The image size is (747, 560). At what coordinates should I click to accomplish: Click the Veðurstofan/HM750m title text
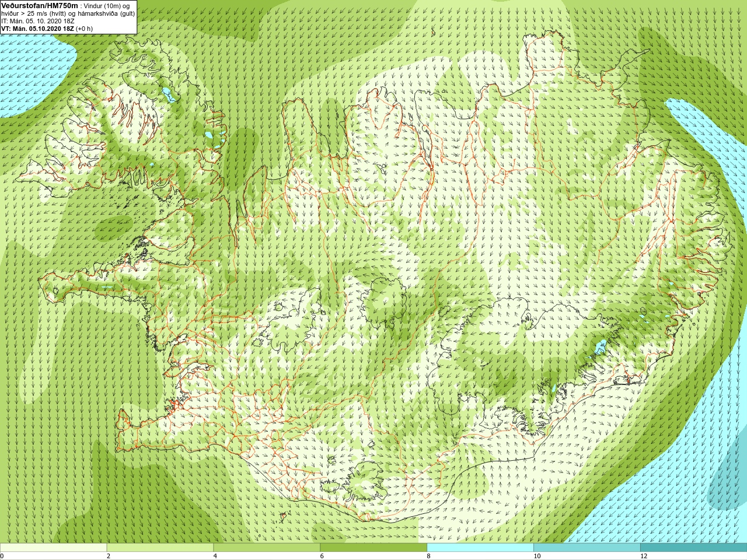tap(39, 5)
